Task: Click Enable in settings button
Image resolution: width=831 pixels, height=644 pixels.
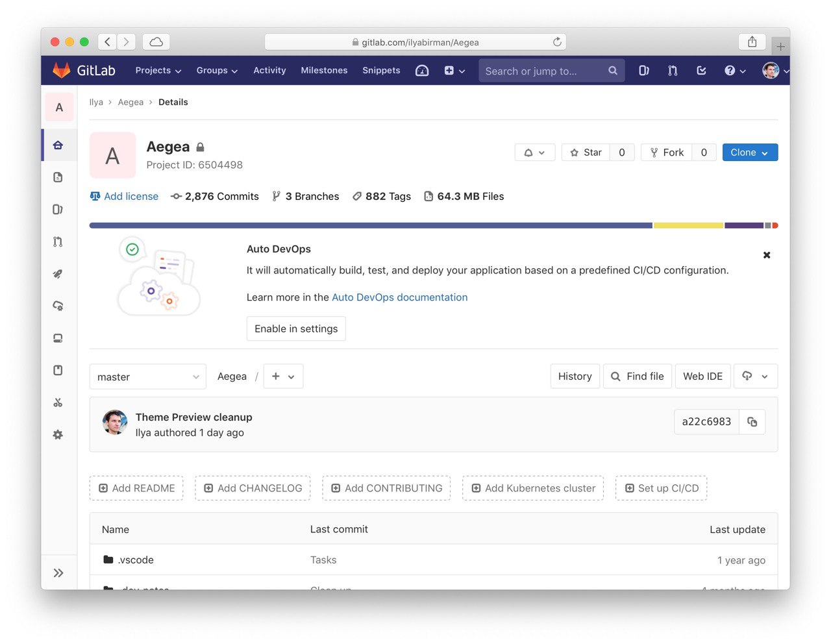Action: tap(296, 328)
